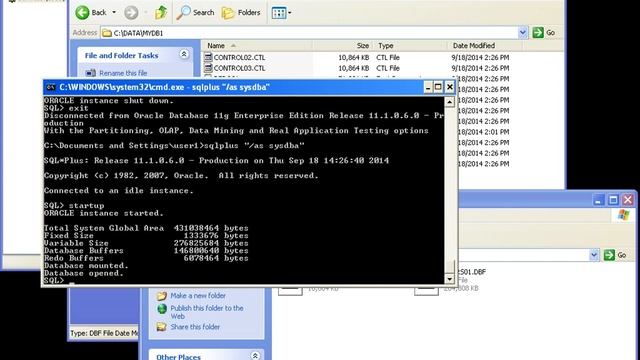Click the Rename this file icon

[x=90, y=73]
